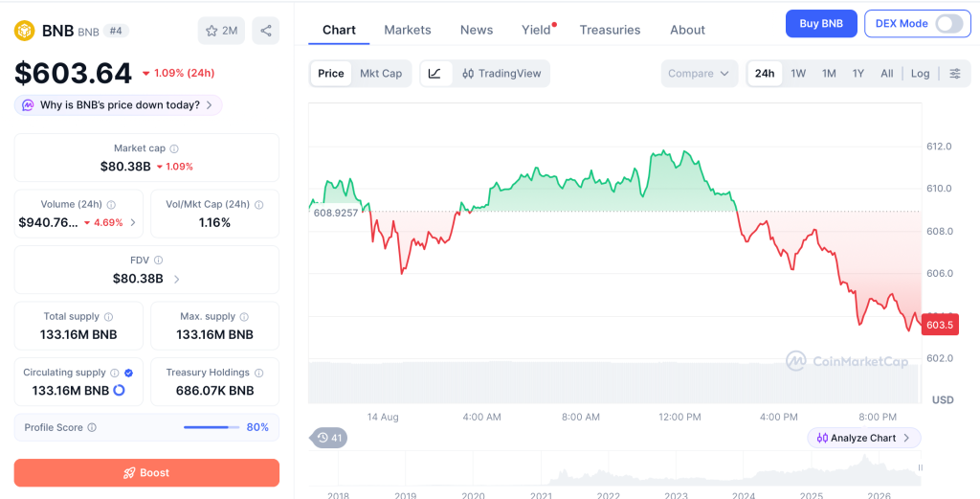Enable Log scale on chart

point(920,73)
